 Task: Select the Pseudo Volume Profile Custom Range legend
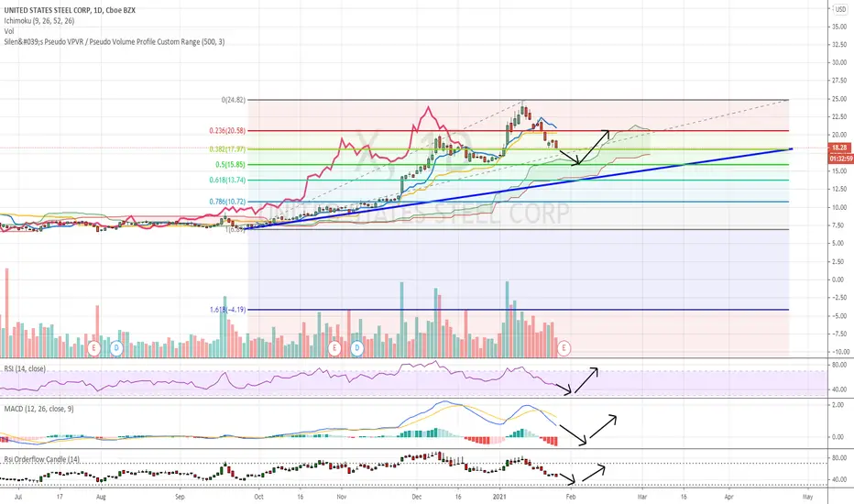point(115,41)
